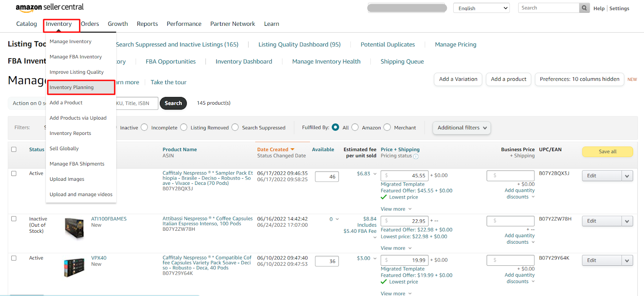Sort by Date Created arrow icon
Image resolution: width=644 pixels, height=296 pixels.
click(293, 149)
